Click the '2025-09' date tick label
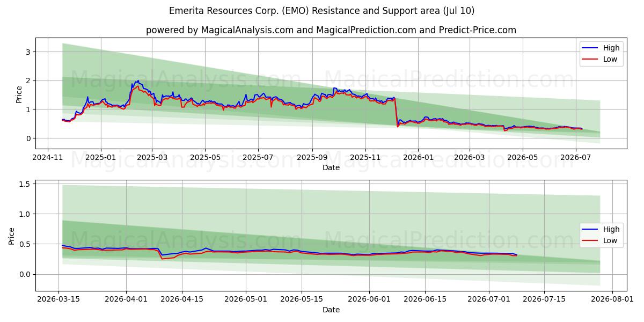644x322 pixels. coord(312,157)
